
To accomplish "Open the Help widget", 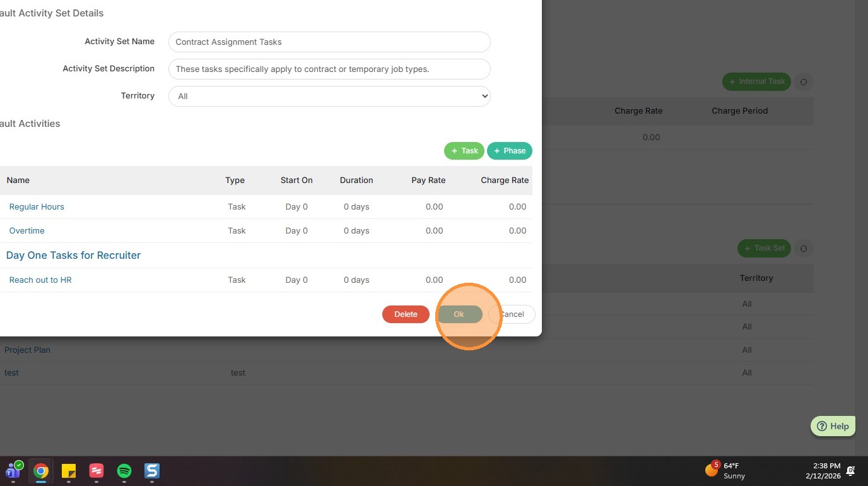I will pos(833,426).
